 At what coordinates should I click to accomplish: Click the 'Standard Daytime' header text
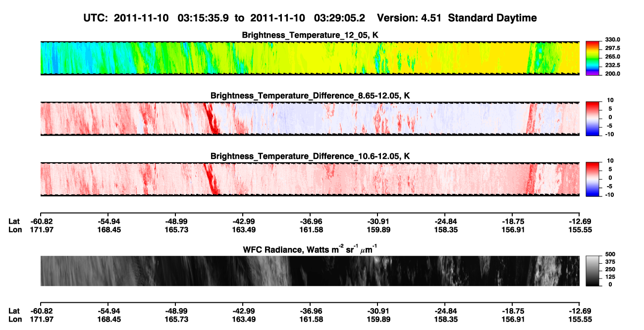[492, 18]
